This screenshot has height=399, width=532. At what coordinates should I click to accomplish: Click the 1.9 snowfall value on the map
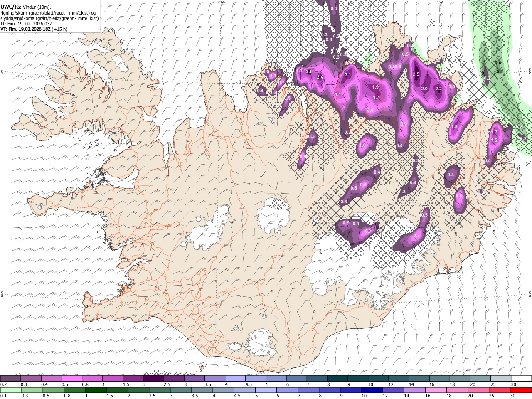click(x=375, y=87)
